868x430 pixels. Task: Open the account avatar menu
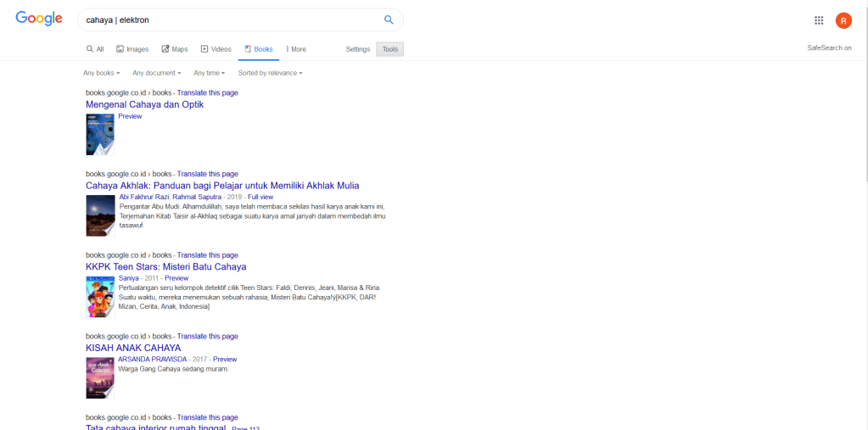(843, 20)
